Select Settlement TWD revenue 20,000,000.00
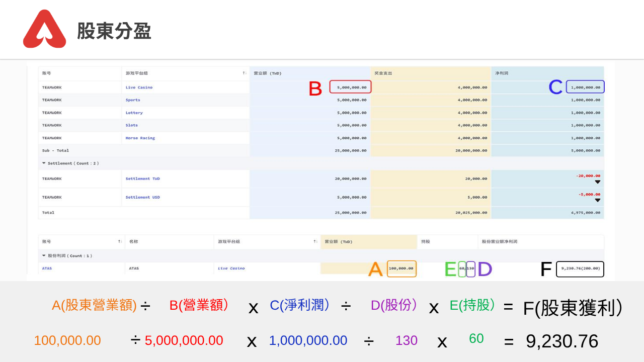 coord(351,178)
